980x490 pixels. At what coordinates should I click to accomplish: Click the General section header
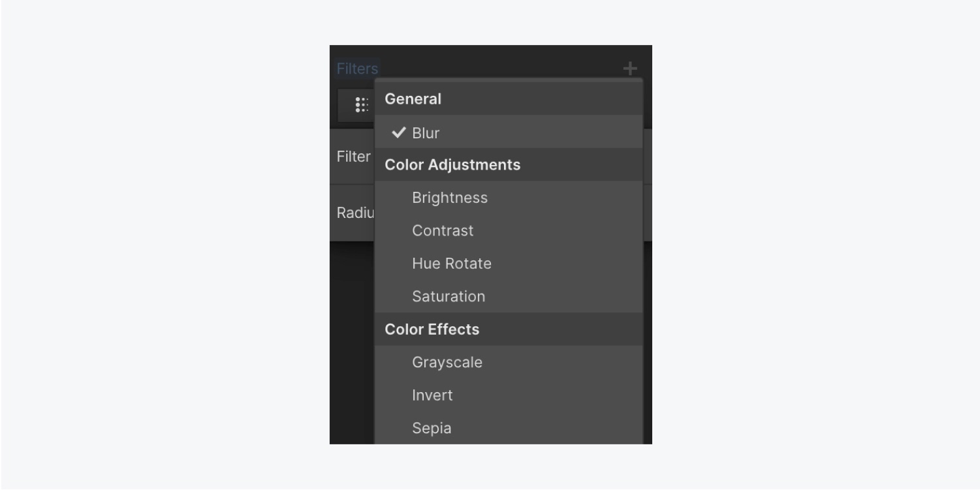click(x=509, y=99)
